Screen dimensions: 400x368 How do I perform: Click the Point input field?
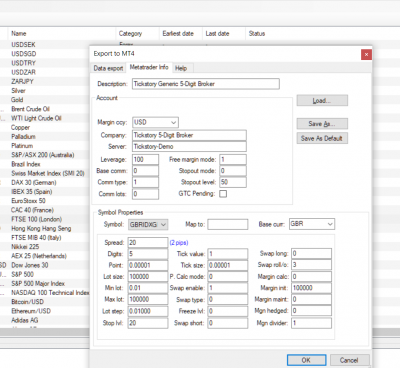coord(148,265)
